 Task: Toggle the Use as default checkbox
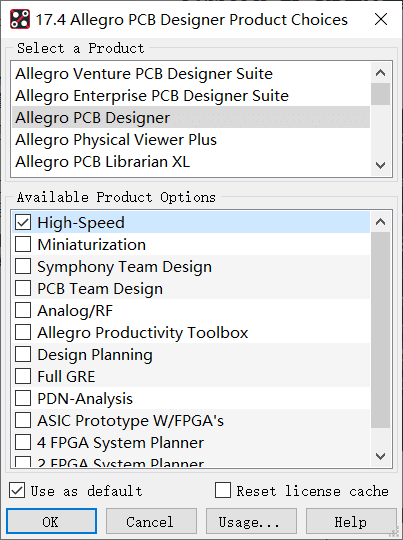tap(17, 490)
